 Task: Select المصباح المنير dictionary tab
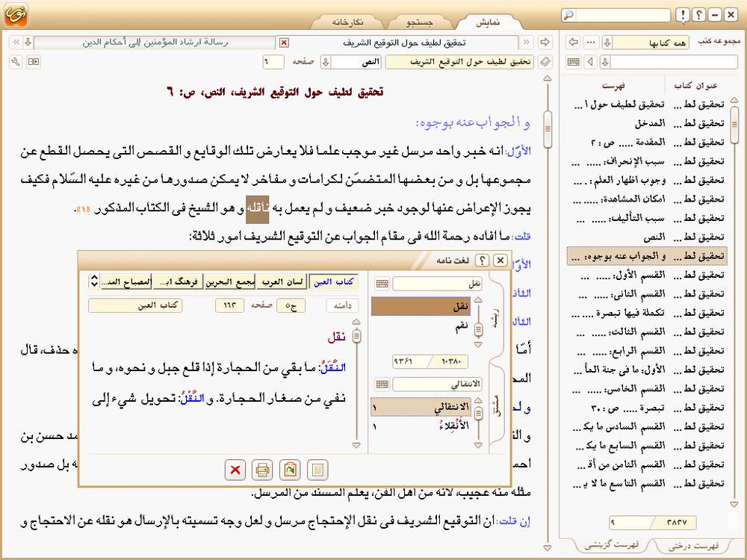coord(126,281)
